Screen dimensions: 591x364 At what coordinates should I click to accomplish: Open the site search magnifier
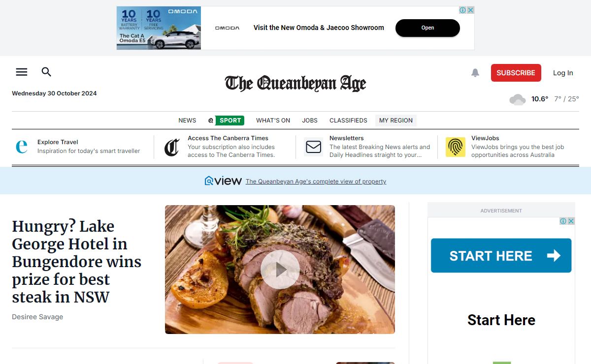46,72
